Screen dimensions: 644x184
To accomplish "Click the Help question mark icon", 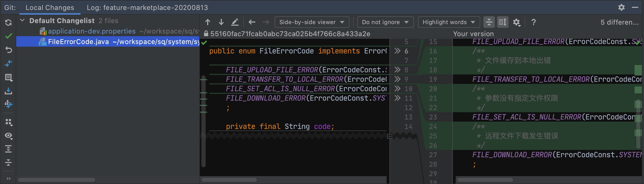I will click(x=534, y=22).
